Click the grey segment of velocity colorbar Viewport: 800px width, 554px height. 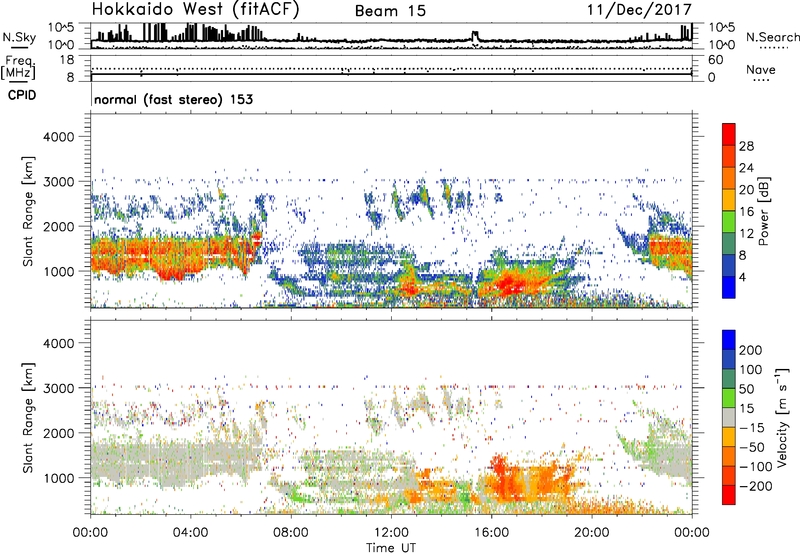tap(729, 417)
